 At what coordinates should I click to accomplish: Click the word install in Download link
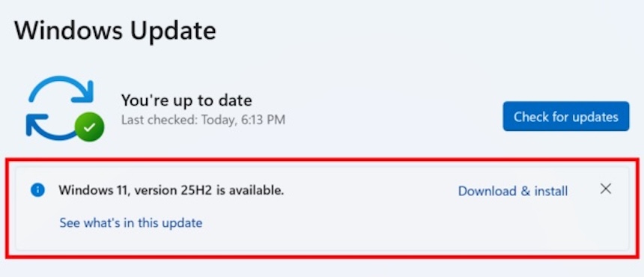pos(550,191)
